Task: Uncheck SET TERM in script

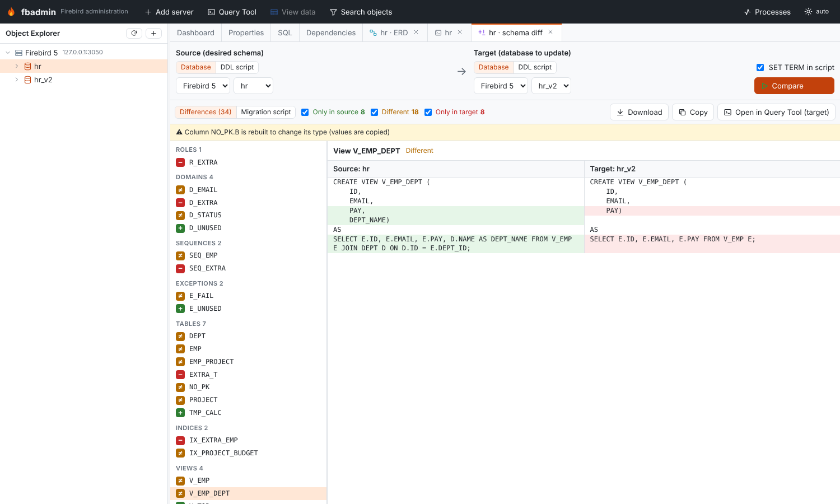Action: click(x=760, y=67)
